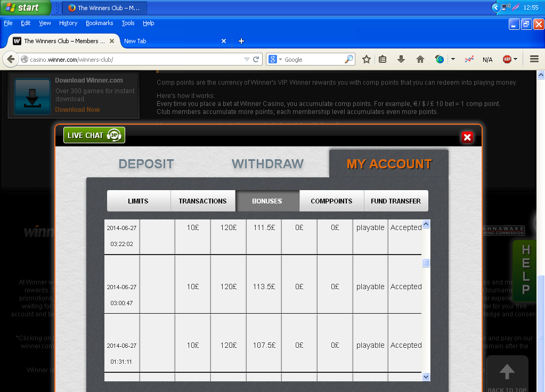Open the History menu
Image resolution: width=545 pixels, height=392 pixels.
[x=68, y=23]
